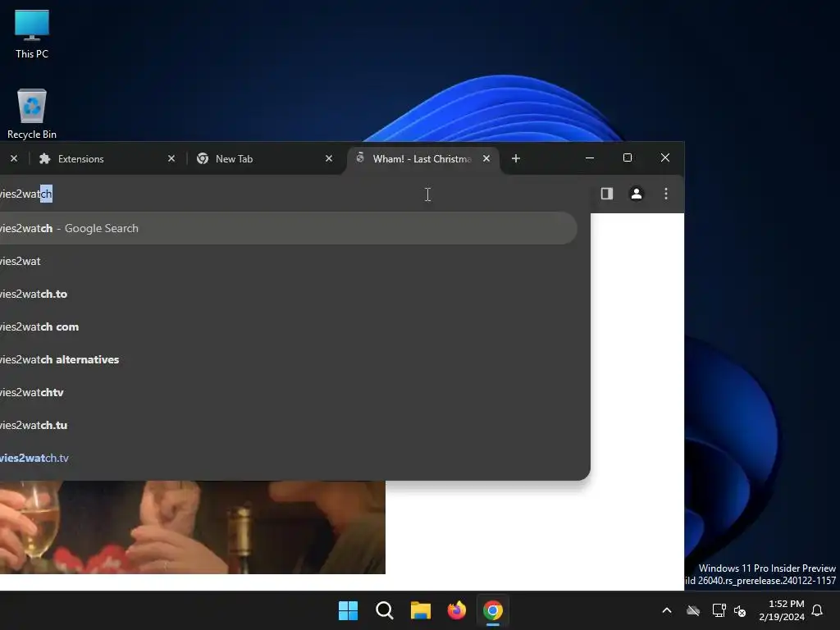This screenshot has height=630, width=840.
Task: Open the This PC desktop icon
Action: (32, 34)
